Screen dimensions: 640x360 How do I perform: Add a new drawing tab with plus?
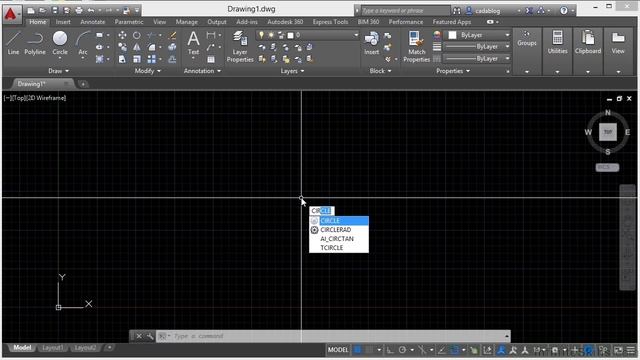[x=83, y=84]
